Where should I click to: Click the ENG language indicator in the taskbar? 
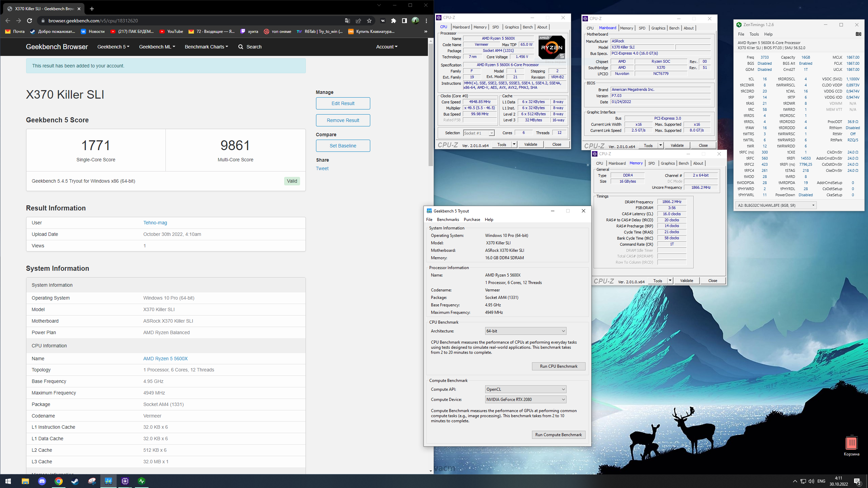[x=821, y=481]
